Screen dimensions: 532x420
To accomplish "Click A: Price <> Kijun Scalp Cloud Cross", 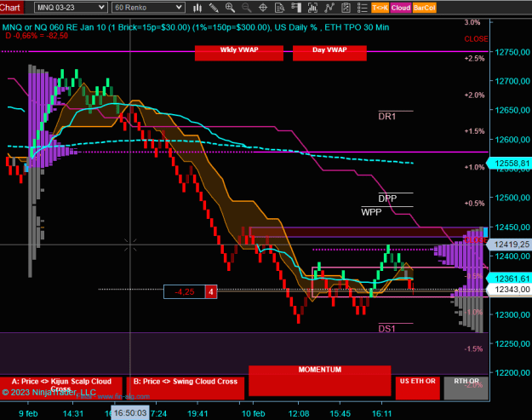I will 61,388.
